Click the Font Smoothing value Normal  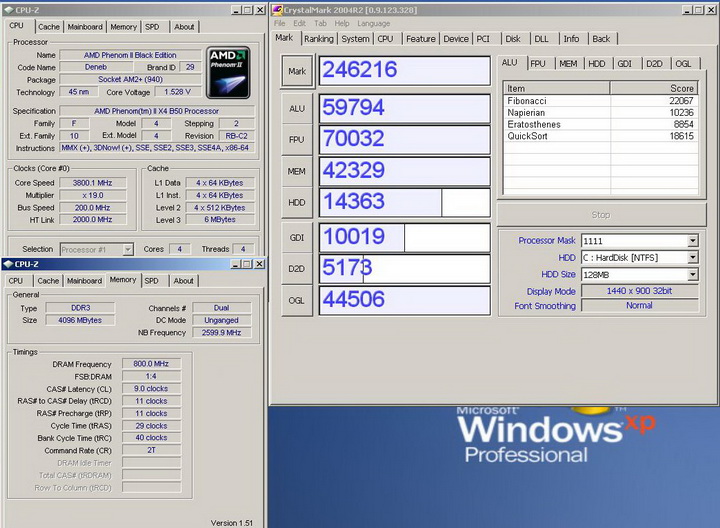click(x=639, y=306)
